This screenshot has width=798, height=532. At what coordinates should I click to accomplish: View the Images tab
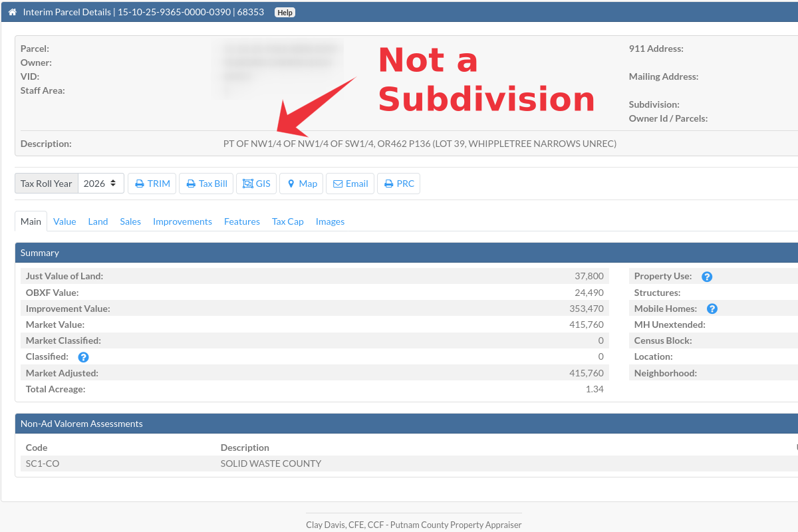click(330, 221)
